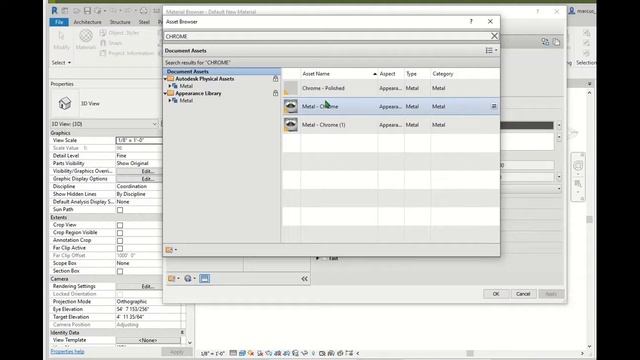Click the View Scale value field
Viewport: 640px width, 360px height.
click(139, 140)
